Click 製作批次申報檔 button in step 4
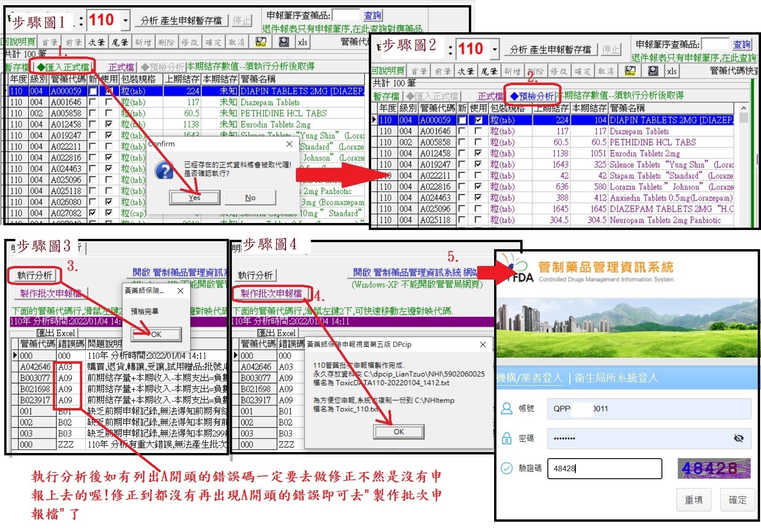This screenshot has width=761, height=532. [272, 294]
